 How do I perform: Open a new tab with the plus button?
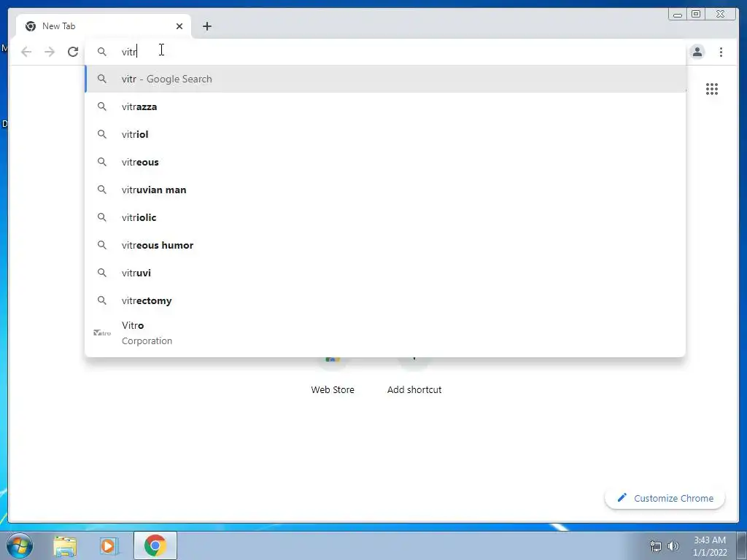coord(206,26)
